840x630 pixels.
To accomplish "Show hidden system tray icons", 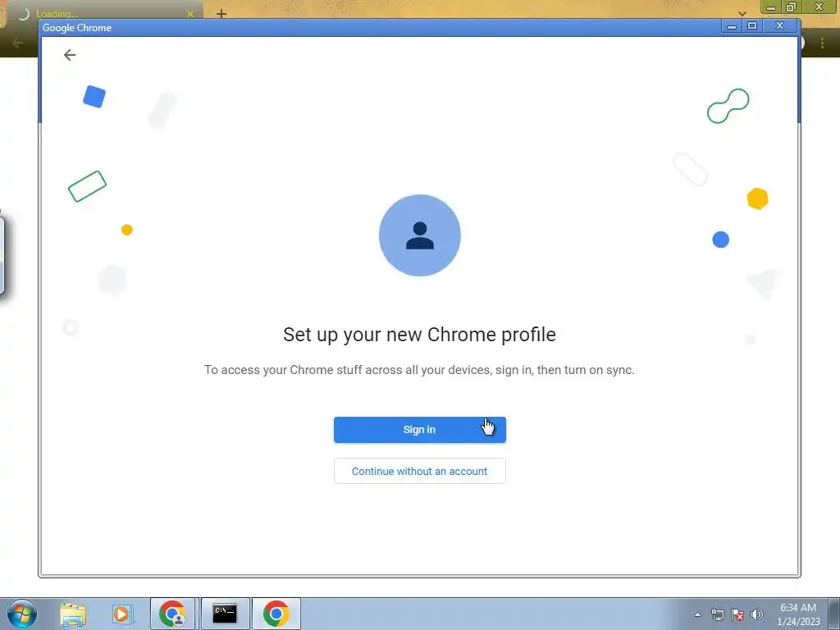I will tap(697, 614).
